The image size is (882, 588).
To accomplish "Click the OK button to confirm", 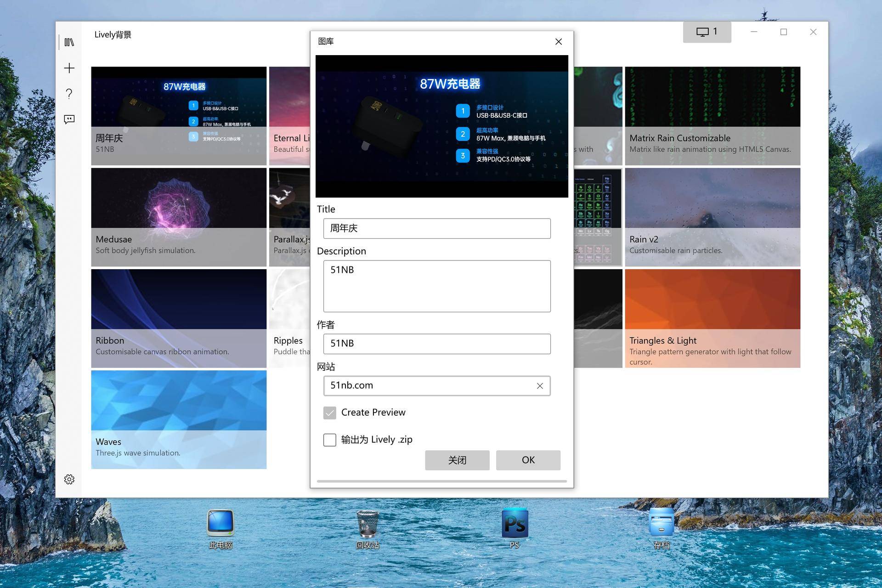I will (528, 459).
